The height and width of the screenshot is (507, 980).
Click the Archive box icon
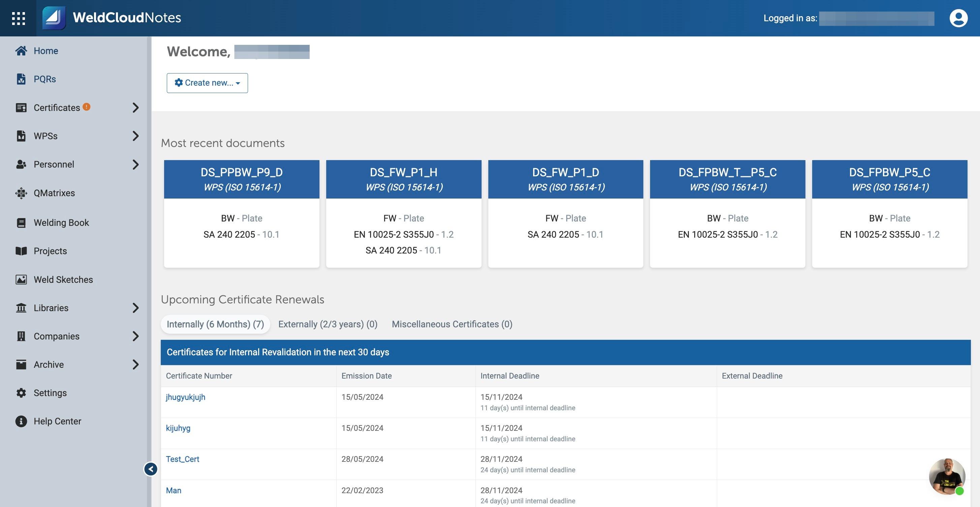click(x=21, y=364)
